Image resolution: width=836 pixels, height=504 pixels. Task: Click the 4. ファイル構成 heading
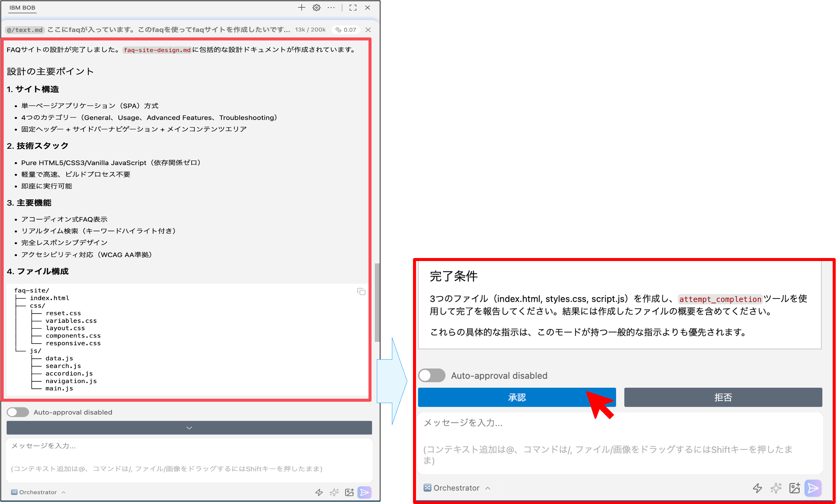[38, 271]
